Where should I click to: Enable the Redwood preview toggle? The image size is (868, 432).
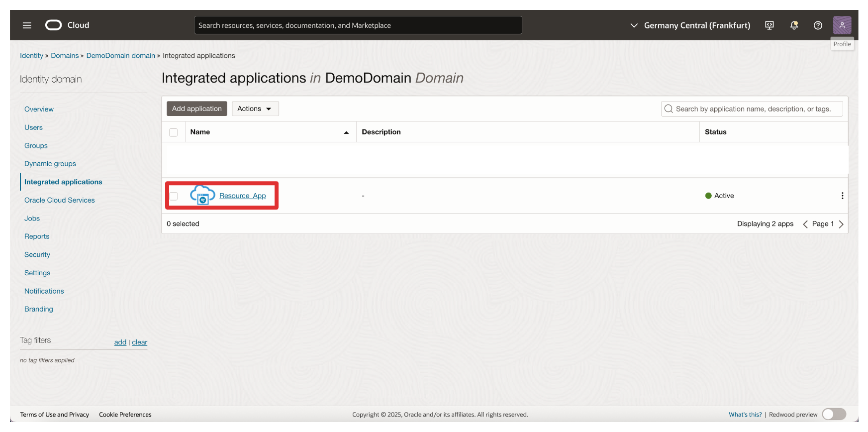pyautogui.click(x=834, y=414)
